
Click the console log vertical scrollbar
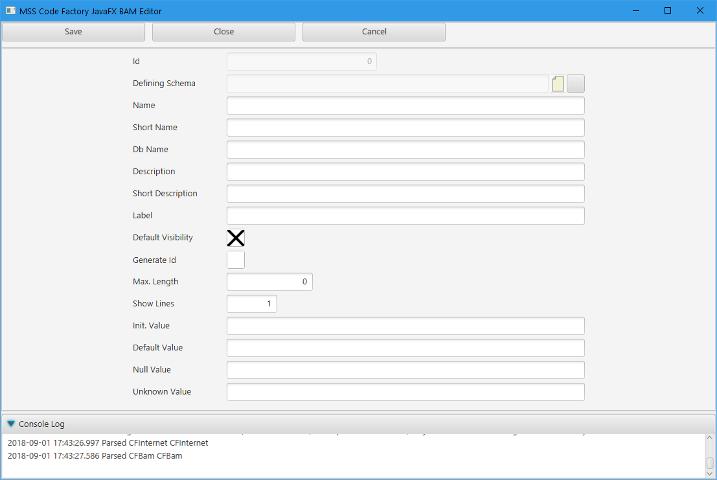(x=710, y=456)
